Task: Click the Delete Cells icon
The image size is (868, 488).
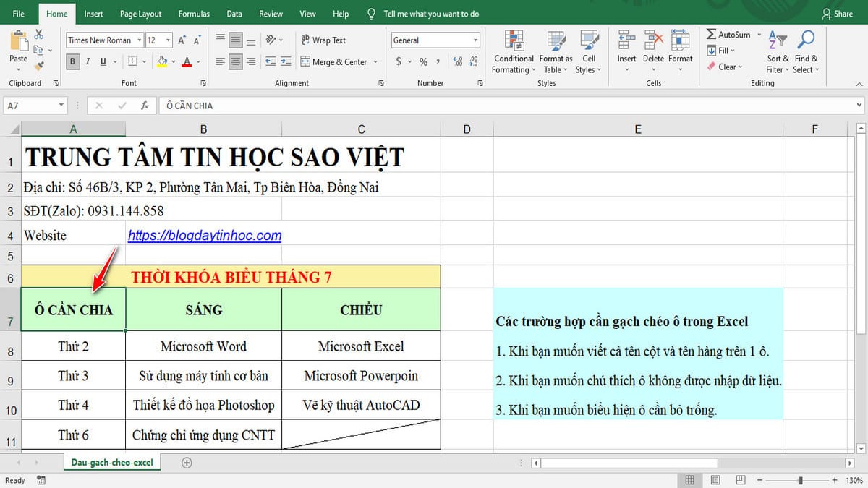Action: point(653,40)
